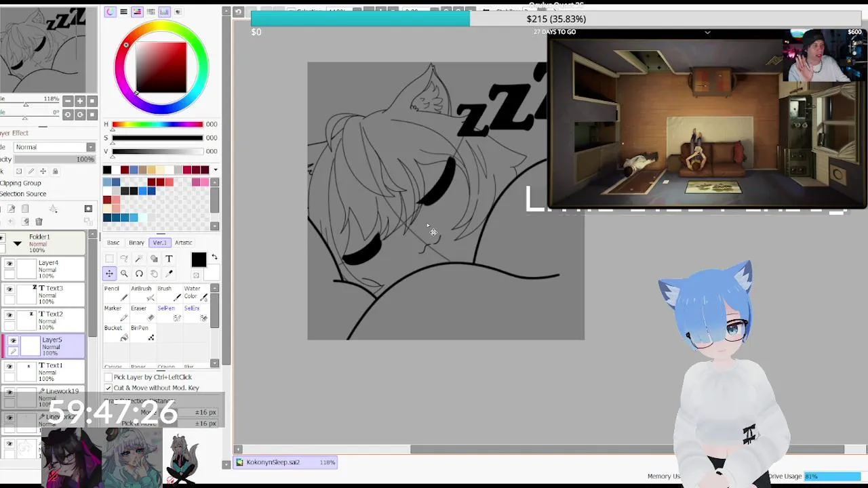Select the Lasso selection tool
The height and width of the screenshot is (488, 868).
pos(124,259)
